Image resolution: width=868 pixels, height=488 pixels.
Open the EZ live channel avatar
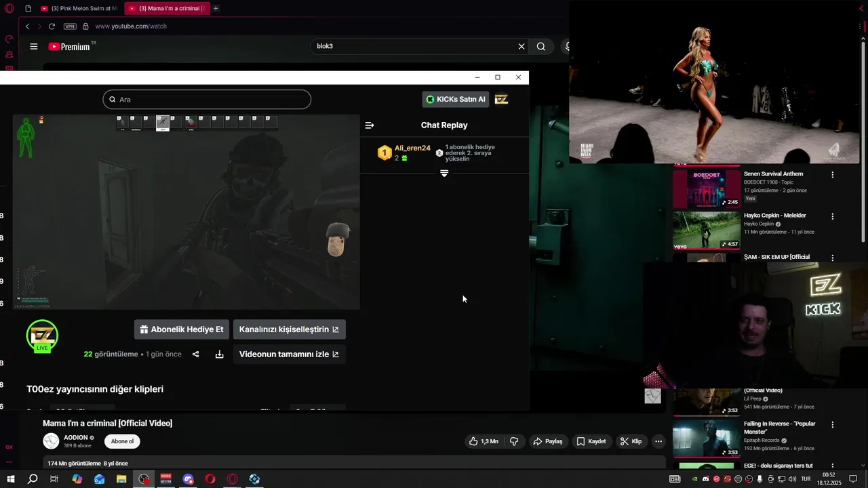point(42,336)
